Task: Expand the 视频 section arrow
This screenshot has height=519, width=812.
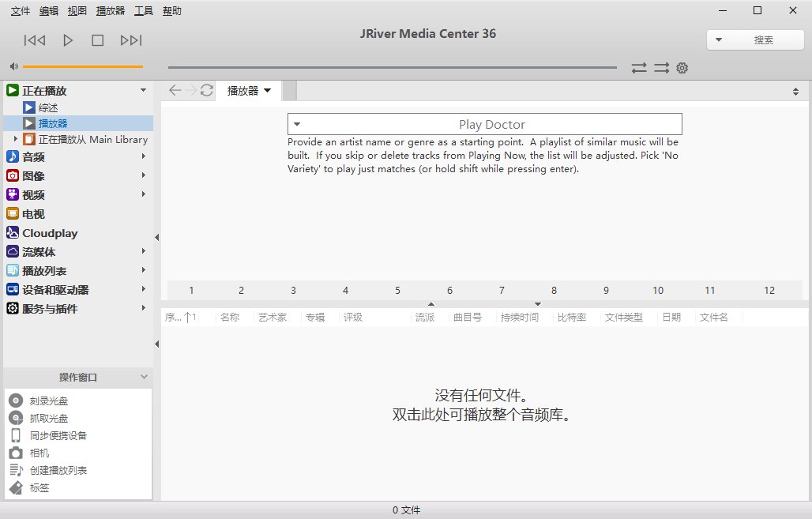Action: (x=144, y=194)
